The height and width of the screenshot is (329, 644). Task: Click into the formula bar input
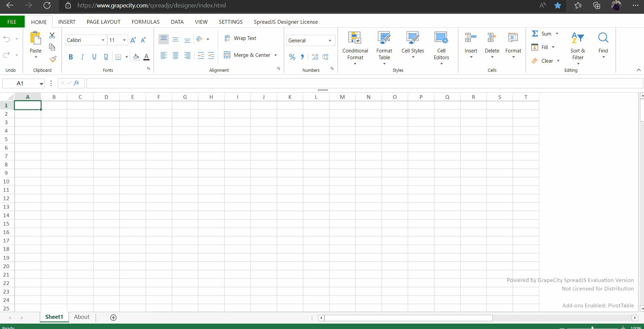[364, 83]
